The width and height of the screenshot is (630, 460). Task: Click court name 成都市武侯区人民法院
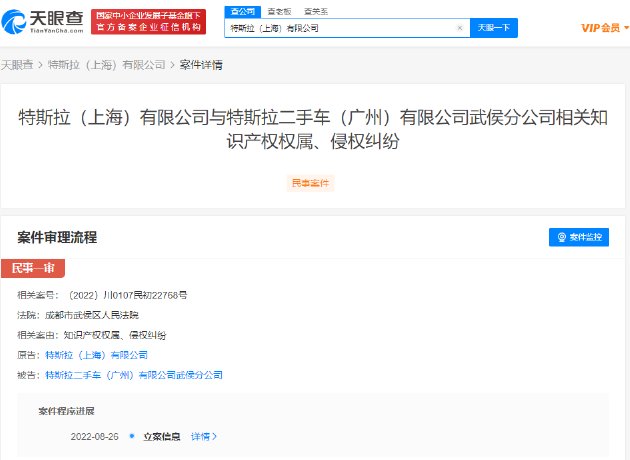click(x=92, y=315)
